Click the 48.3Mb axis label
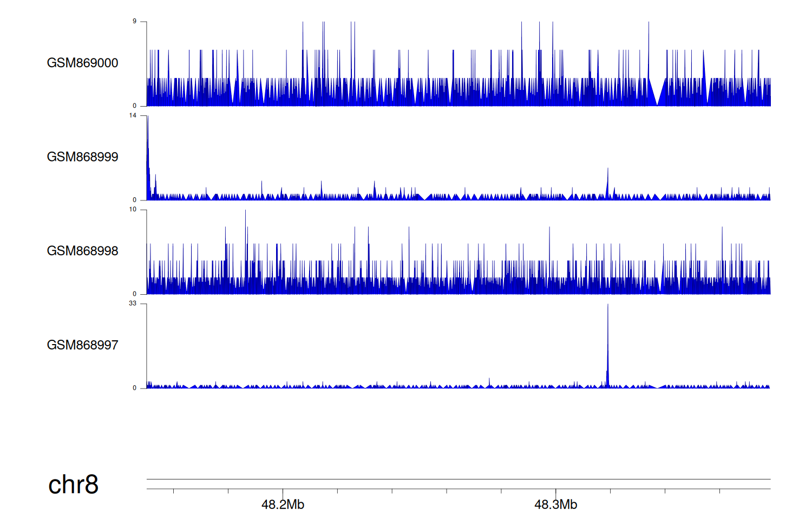 point(555,505)
